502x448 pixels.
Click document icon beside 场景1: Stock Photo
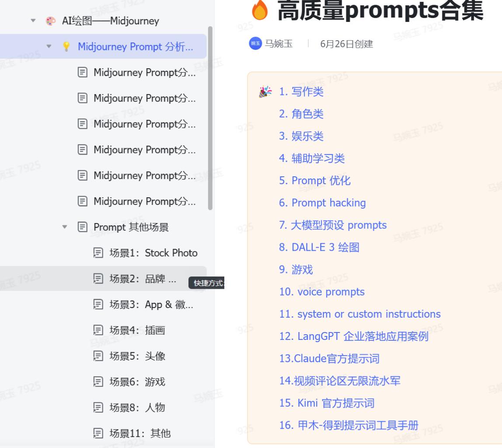pyautogui.click(x=98, y=253)
